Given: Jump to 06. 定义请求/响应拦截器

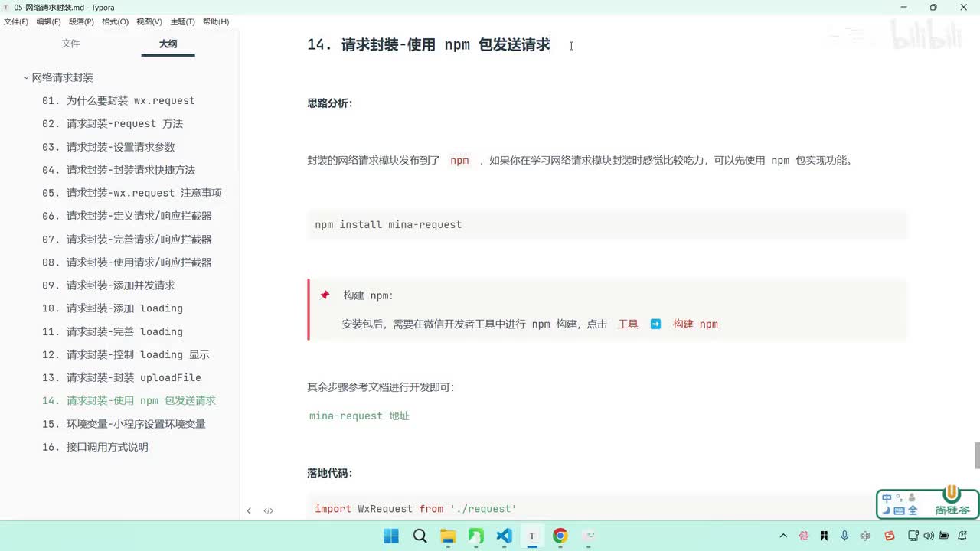Looking at the screenshot, I should point(127,216).
